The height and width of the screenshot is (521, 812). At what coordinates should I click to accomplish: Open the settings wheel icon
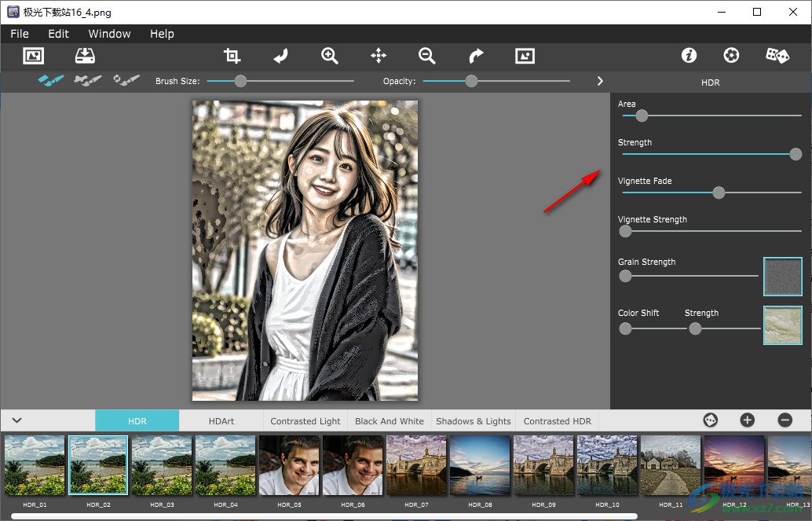(x=731, y=55)
